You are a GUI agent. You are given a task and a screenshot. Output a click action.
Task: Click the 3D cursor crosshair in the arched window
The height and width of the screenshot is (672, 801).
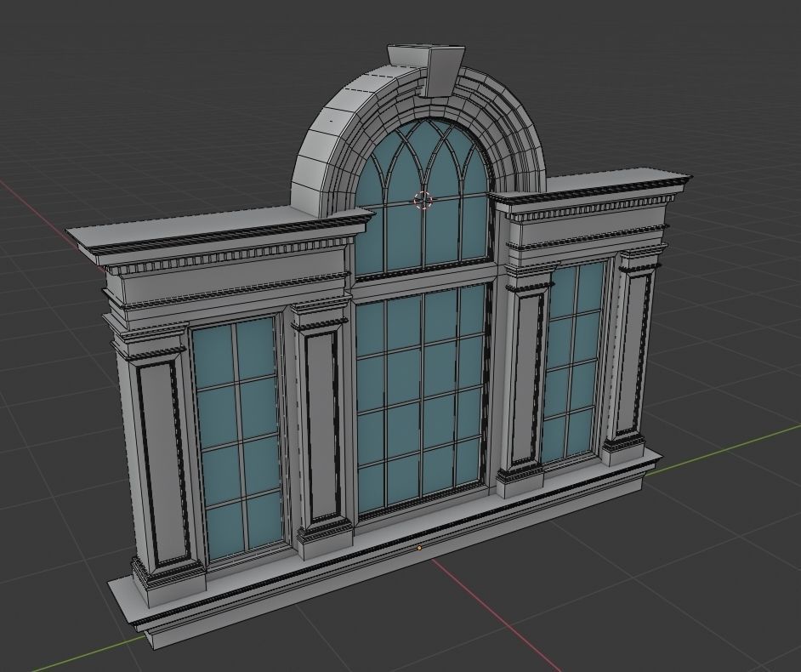(x=423, y=200)
